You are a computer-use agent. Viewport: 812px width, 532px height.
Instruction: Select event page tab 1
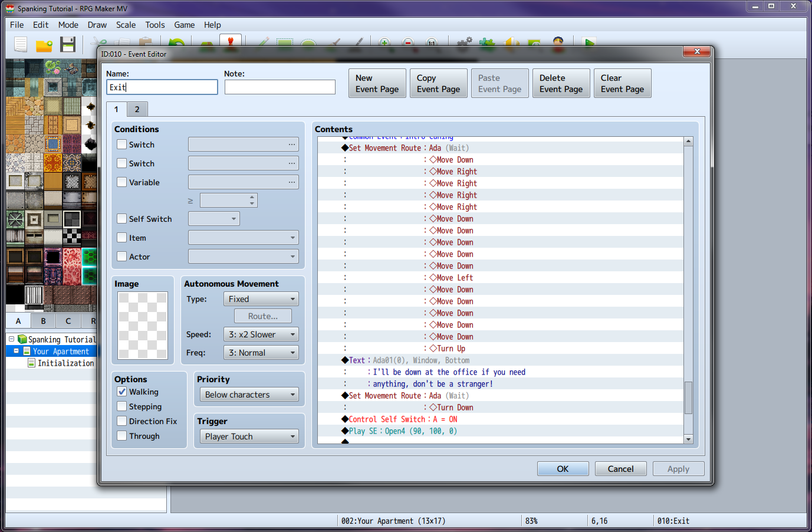(x=116, y=109)
